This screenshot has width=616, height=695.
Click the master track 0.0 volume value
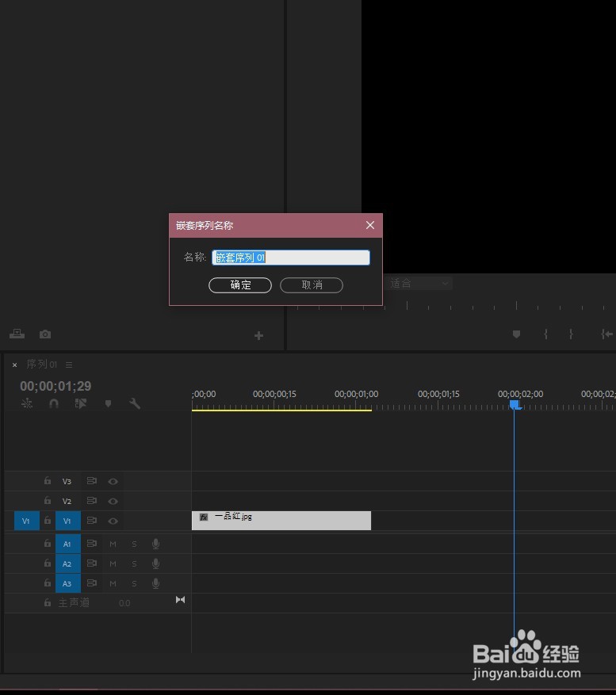point(124,603)
